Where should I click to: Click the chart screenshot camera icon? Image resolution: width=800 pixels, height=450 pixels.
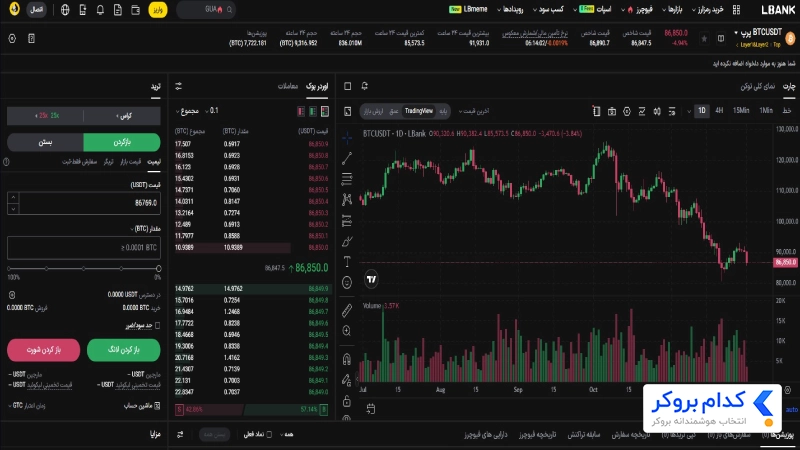point(612,111)
